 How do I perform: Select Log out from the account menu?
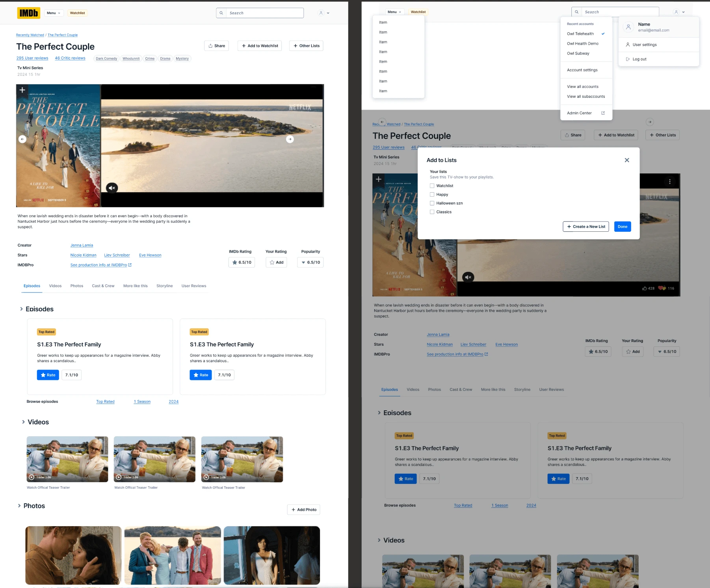point(639,59)
